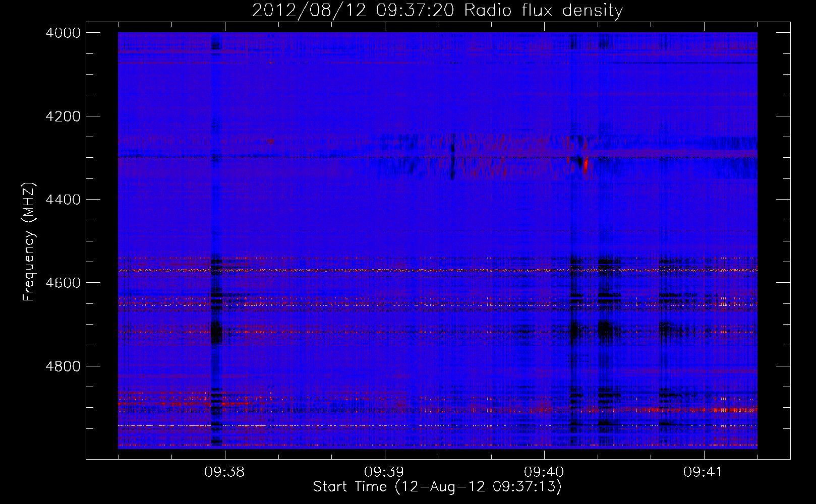Click the 'Start Time (12-Aug-12 09:37:13)' axis title
This screenshot has height=504, width=816.
[437, 487]
